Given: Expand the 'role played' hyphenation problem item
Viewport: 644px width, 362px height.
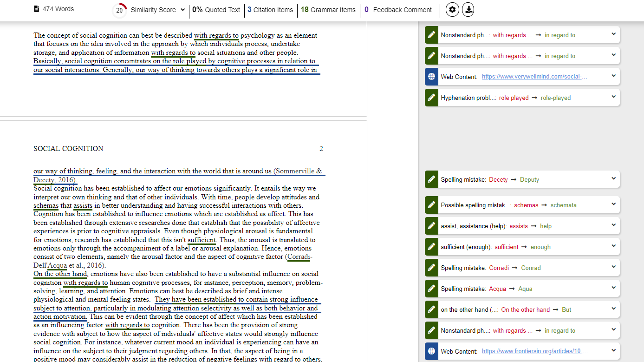Looking at the screenshot, I should point(613,97).
